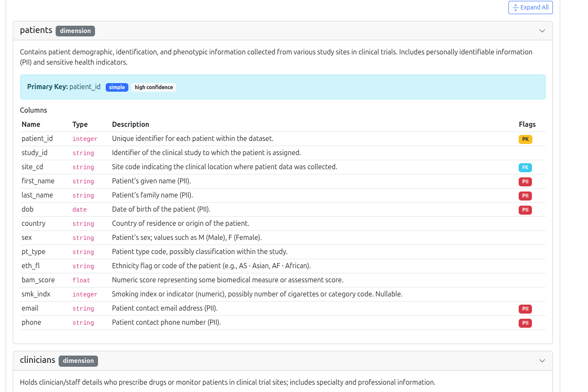The height and width of the screenshot is (392, 588).
Task: Click the dimension badge next to clinicians
Action: (x=78, y=361)
